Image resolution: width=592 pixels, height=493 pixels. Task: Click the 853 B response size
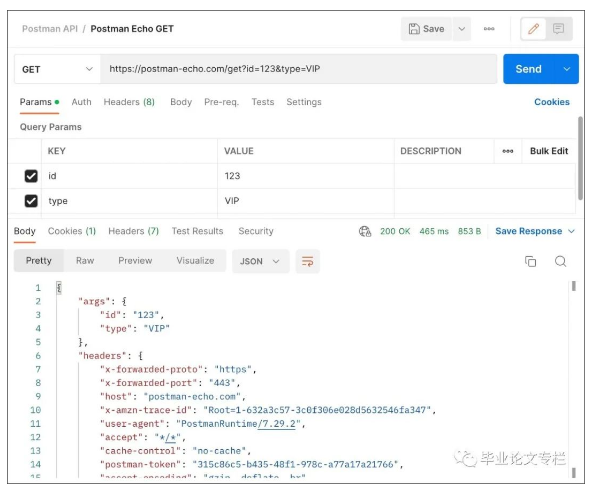pyautogui.click(x=469, y=231)
